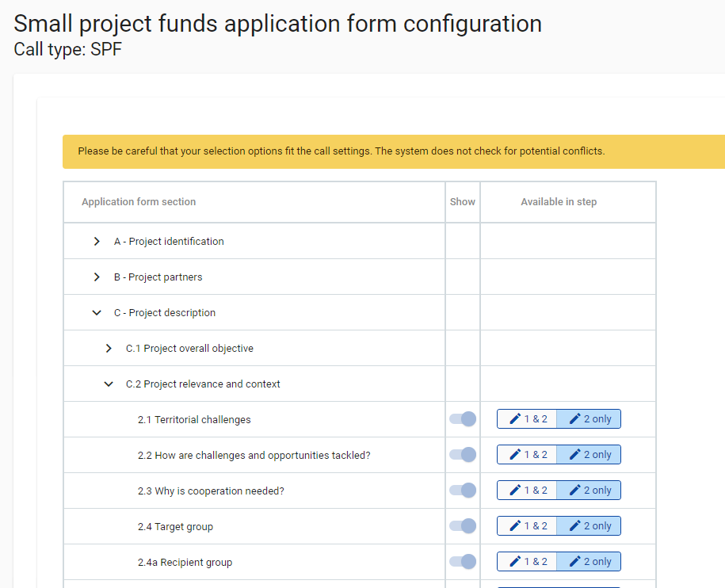Expand A - Project identification section
The image size is (725, 588).
click(x=97, y=241)
